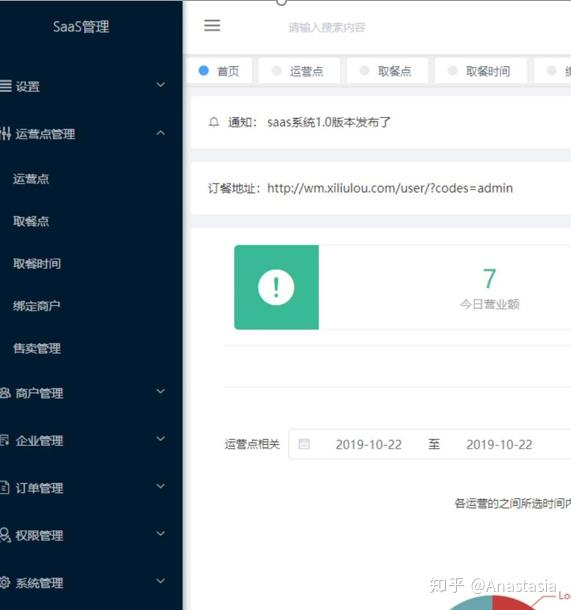Open 售卖管理 in the sidebar
The width and height of the screenshot is (571, 610).
tap(37, 348)
